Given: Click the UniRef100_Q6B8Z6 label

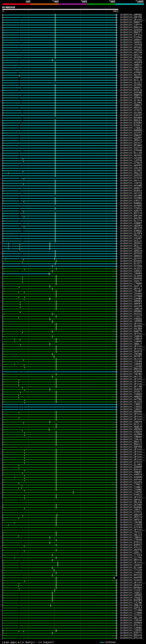Looking at the screenshot, I should coord(131,256).
